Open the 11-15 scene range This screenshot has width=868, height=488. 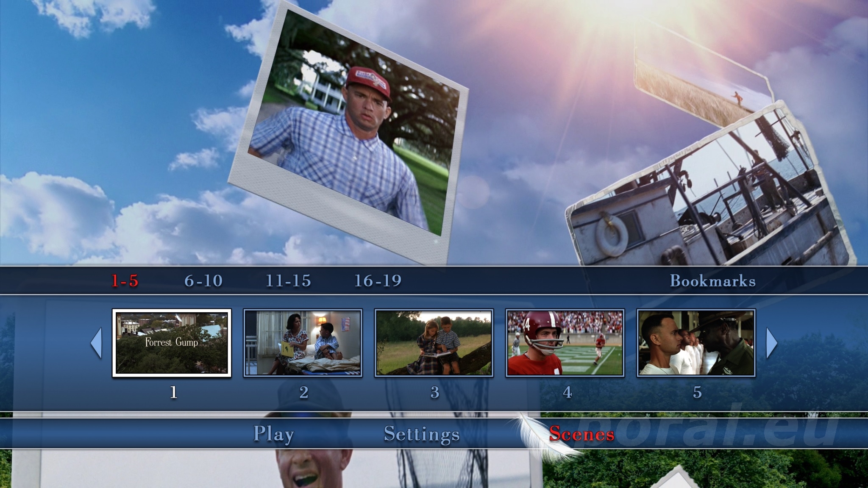click(288, 281)
